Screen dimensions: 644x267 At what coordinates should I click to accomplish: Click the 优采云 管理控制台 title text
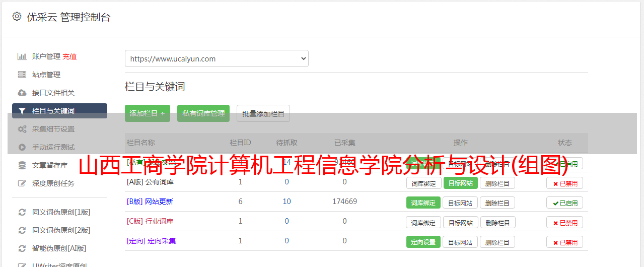click(68, 17)
